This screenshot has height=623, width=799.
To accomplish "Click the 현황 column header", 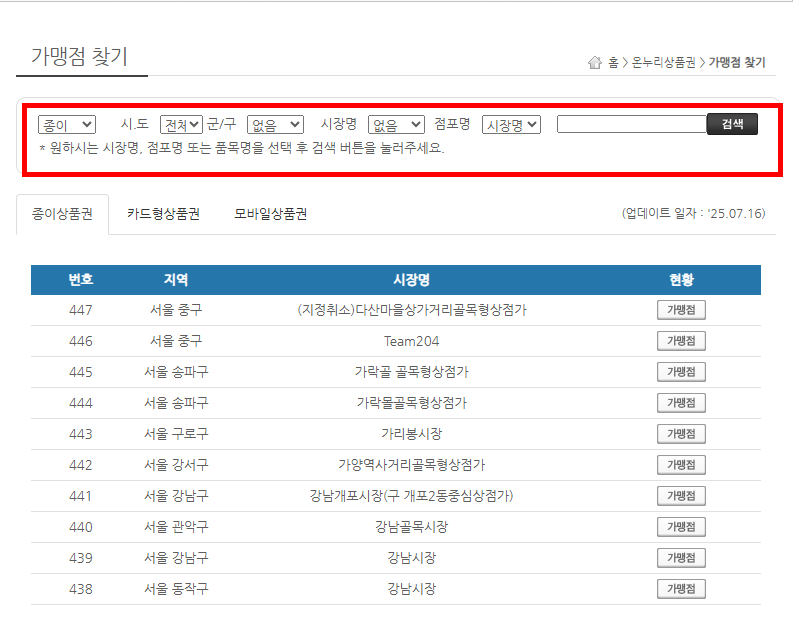I will click(681, 279).
